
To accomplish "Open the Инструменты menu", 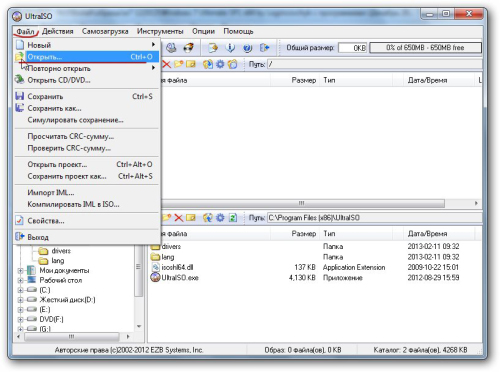I will (160, 31).
